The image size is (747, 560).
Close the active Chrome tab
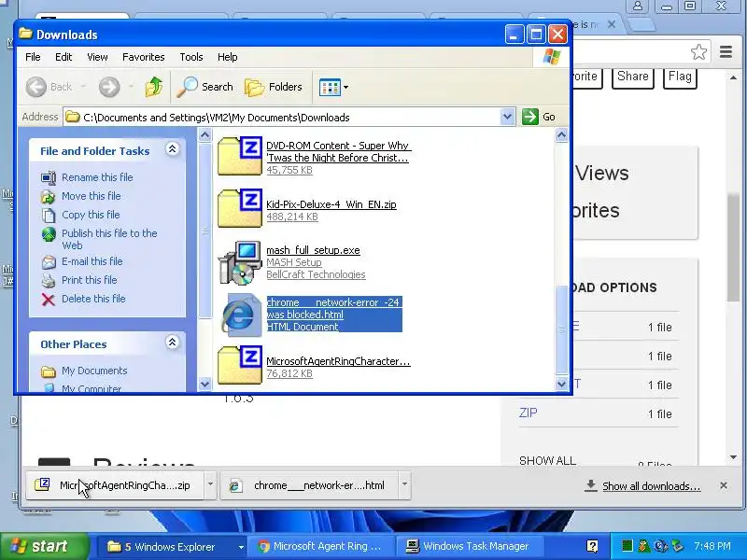coord(612,24)
